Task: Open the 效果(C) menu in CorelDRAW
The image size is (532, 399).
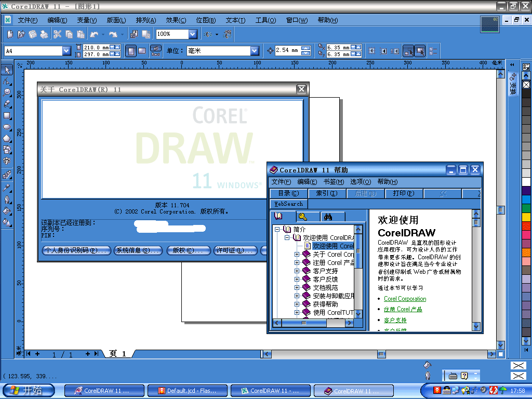Action: coord(176,20)
